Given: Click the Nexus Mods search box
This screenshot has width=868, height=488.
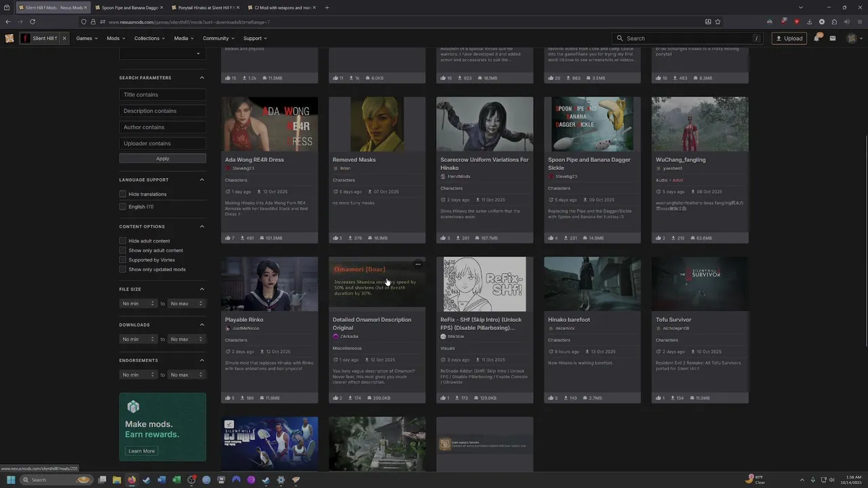Looking at the screenshot, I should point(688,38).
